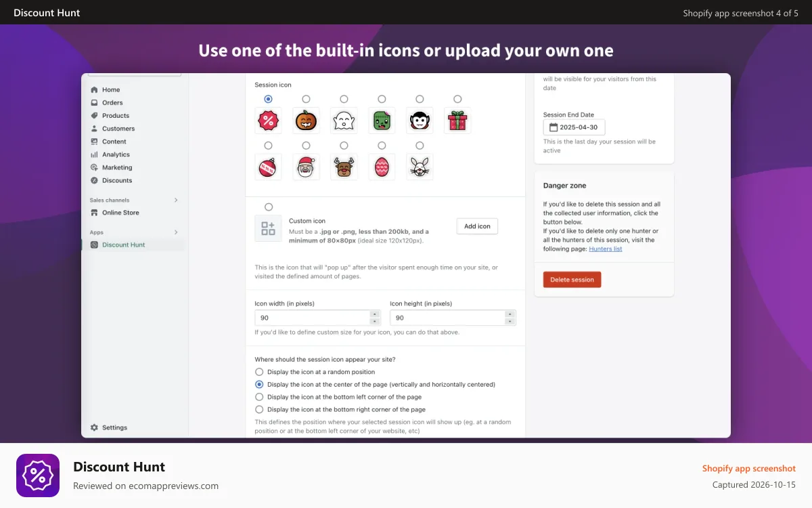Click the Add icon button
The image size is (812, 508).
pyautogui.click(x=477, y=226)
